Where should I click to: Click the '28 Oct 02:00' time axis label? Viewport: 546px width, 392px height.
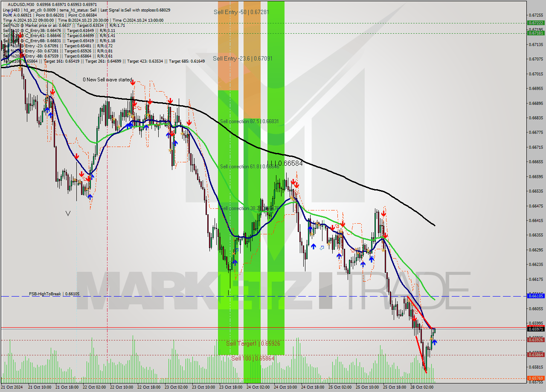pyautogui.click(x=421, y=387)
